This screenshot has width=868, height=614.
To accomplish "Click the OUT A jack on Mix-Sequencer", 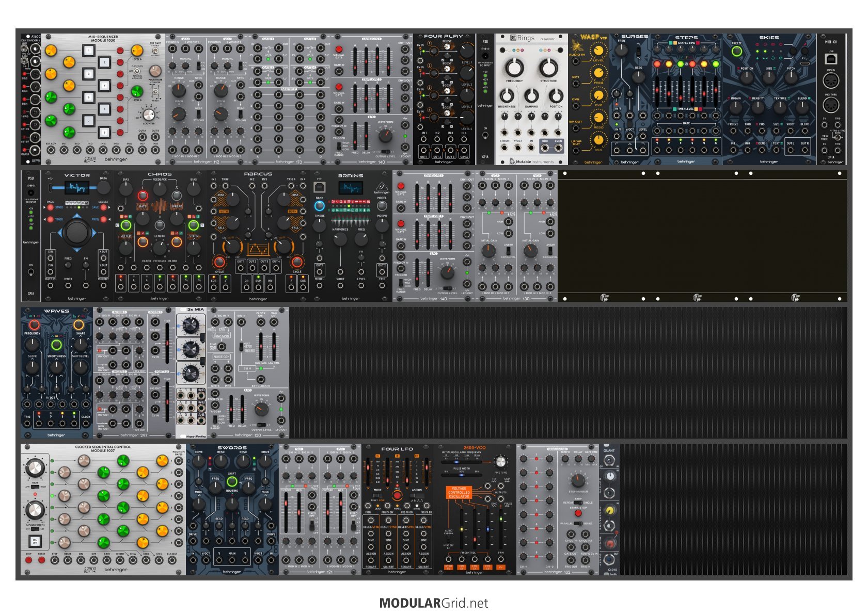I will tap(142, 137).
